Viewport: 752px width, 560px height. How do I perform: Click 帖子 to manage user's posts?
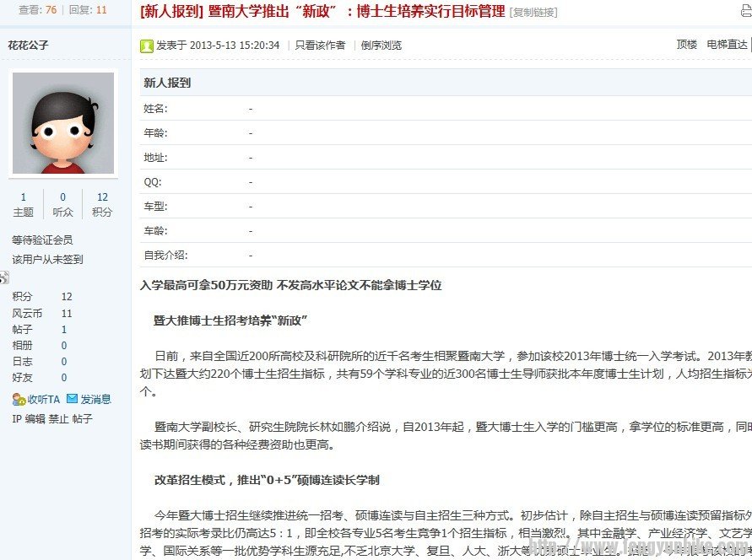[x=84, y=420]
